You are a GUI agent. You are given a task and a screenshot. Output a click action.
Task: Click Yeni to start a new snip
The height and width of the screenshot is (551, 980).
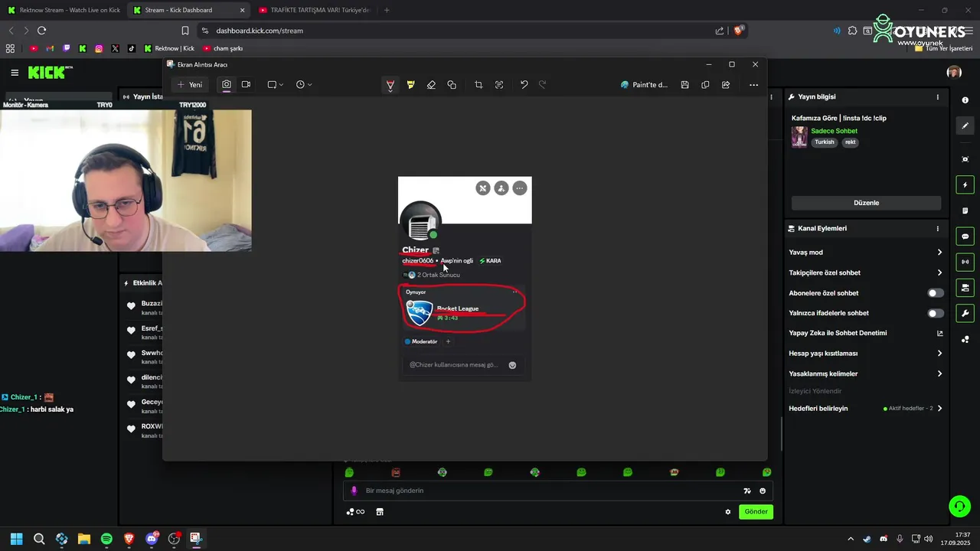click(x=190, y=85)
